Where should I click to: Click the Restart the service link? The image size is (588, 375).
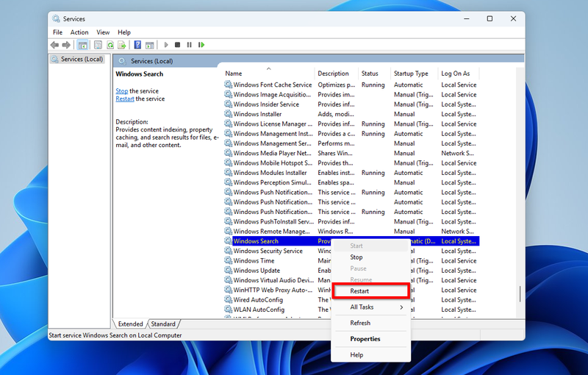click(125, 99)
